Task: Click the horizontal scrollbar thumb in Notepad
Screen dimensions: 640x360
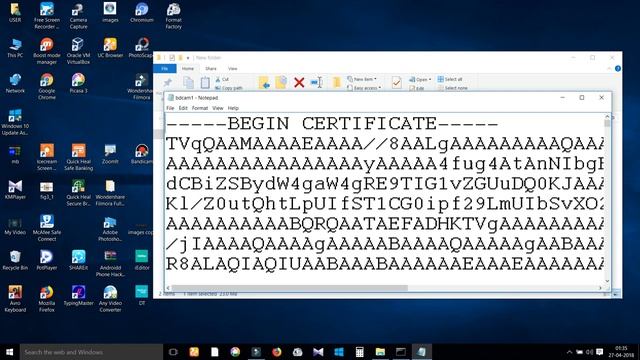Action: click(x=289, y=288)
